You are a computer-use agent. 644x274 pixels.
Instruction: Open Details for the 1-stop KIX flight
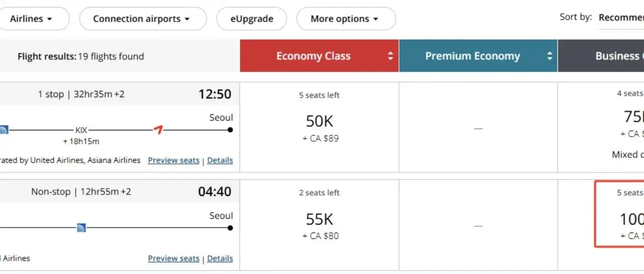220,160
